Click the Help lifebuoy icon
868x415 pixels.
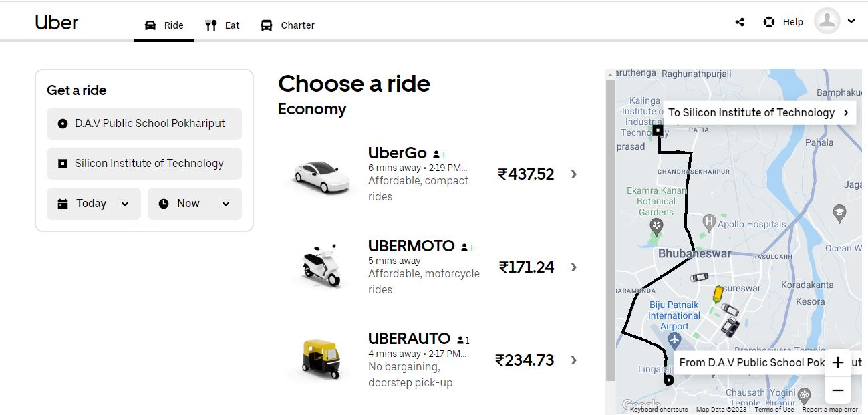coord(769,22)
